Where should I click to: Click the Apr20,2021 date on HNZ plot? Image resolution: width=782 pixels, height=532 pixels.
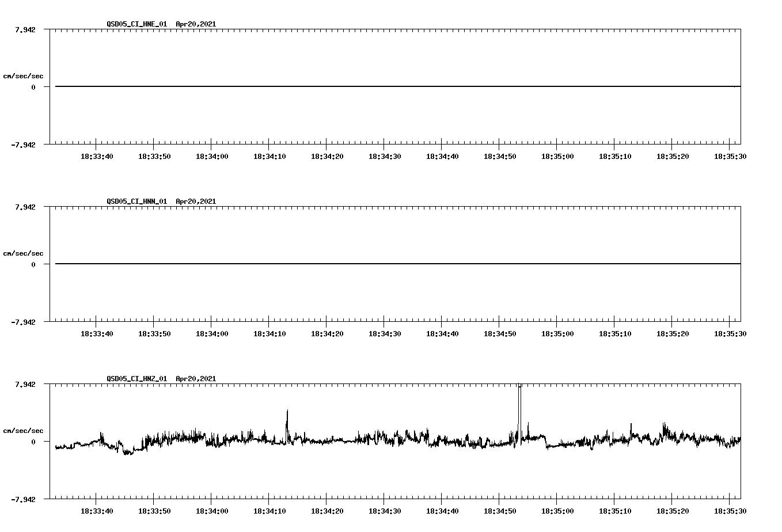(x=196, y=379)
